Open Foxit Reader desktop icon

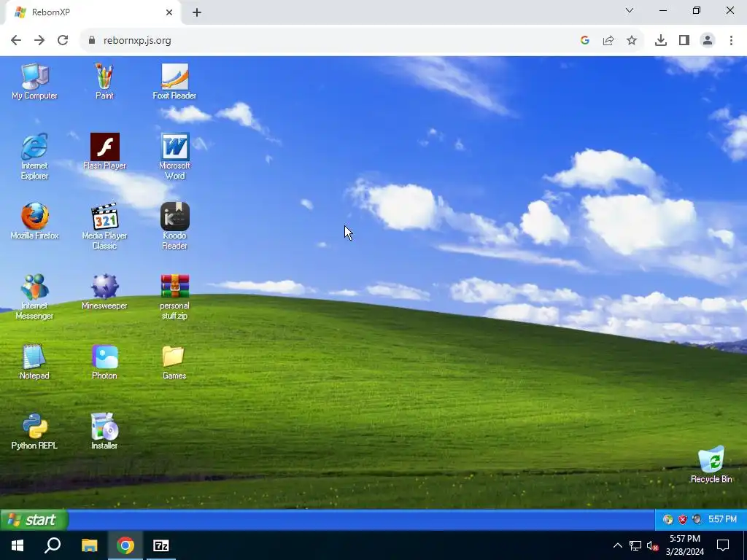click(174, 82)
